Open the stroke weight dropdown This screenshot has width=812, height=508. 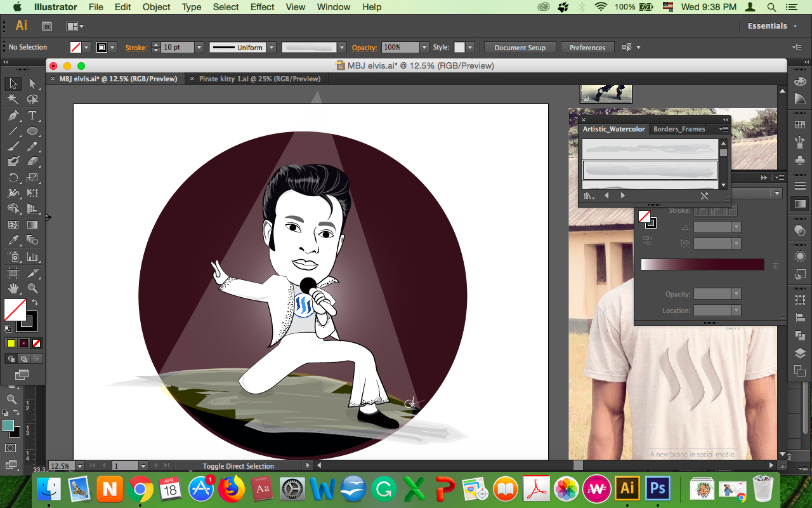(x=199, y=48)
